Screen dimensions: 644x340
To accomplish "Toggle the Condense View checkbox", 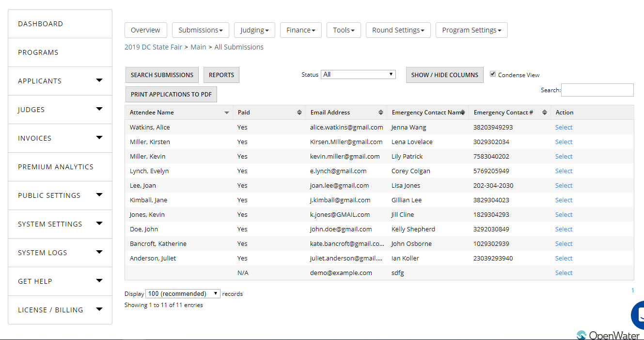I will 493,74.
